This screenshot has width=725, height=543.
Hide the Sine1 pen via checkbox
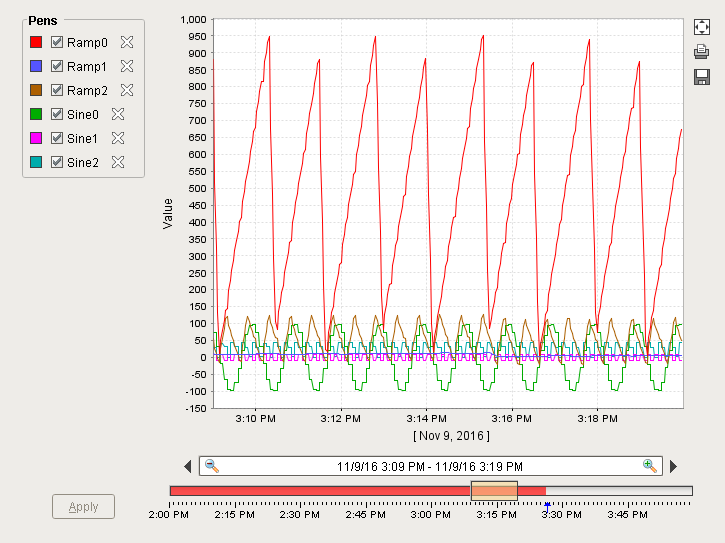(x=57, y=138)
